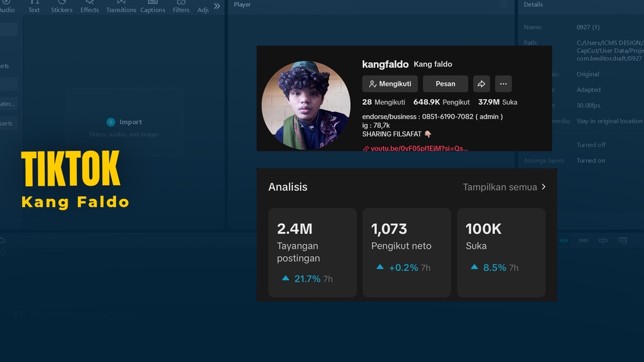The image size is (644, 362).
Task: Open the 2.4M Tayangan postingan card
Action: (312, 253)
